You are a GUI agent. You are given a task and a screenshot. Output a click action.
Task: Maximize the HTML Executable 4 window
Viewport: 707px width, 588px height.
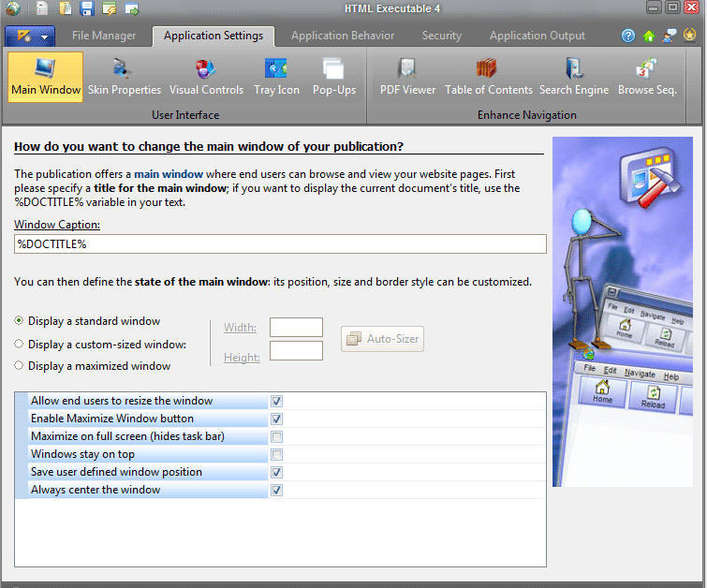[x=672, y=7]
